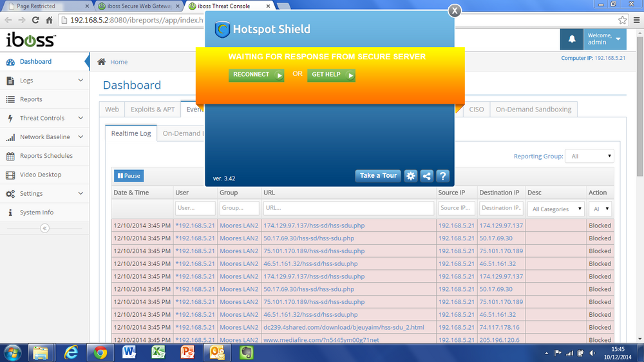Viewport: 644px width, 362px height.
Task: Switch to On-Demand Sandboxing tab
Action: (x=533, y=110)
